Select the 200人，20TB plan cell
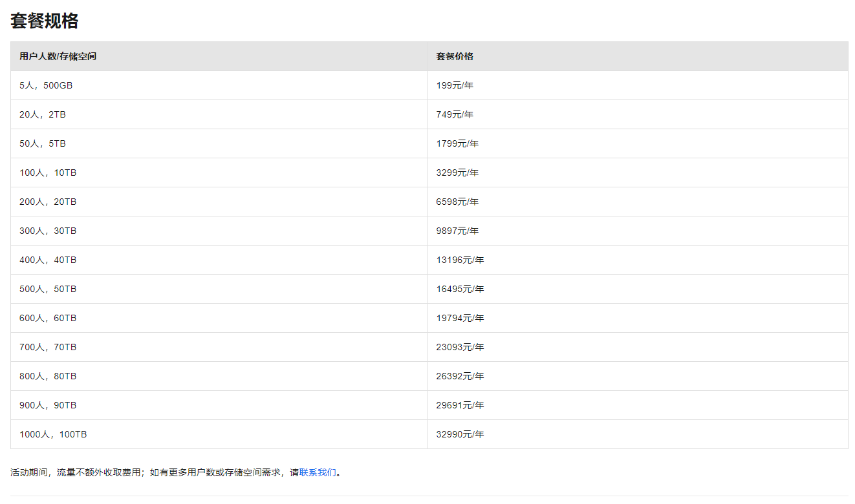Screen dimensions: 855x504 click(x=48, y=202)
